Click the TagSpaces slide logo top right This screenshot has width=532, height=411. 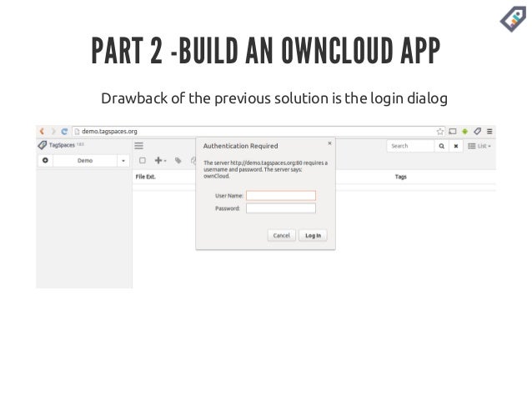coord(513,18)
